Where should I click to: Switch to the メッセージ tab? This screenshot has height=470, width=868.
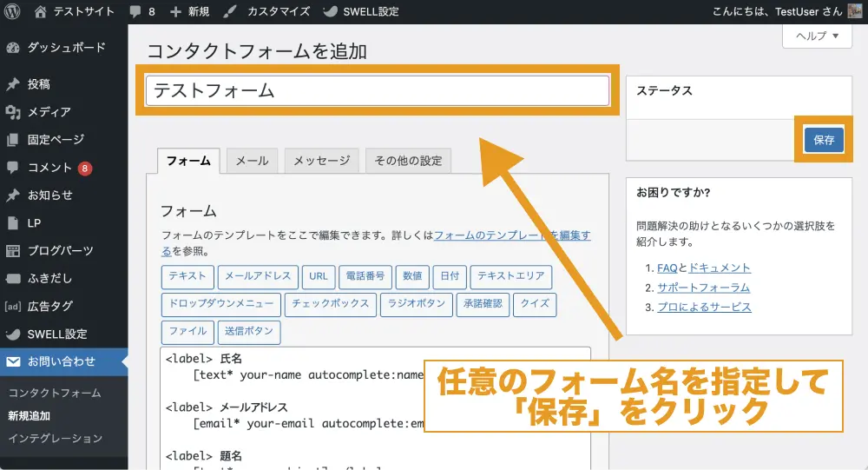[321, 161]
